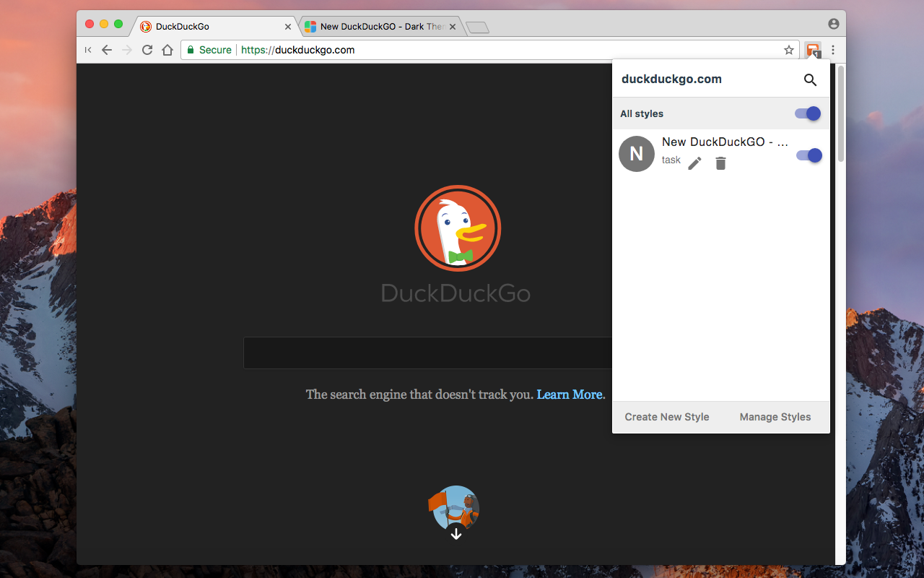Open the home page button

click(x=167, y=50)
